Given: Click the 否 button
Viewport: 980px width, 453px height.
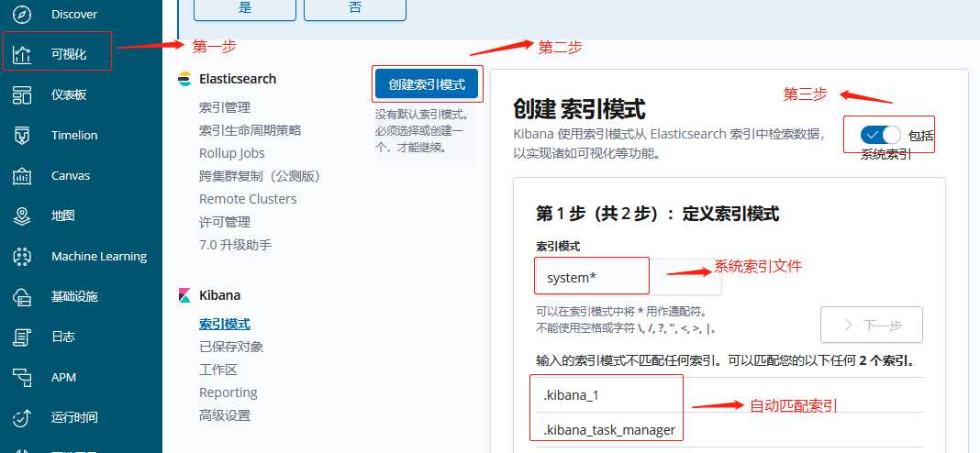Looking at the screenshot, I should (355, 9).
